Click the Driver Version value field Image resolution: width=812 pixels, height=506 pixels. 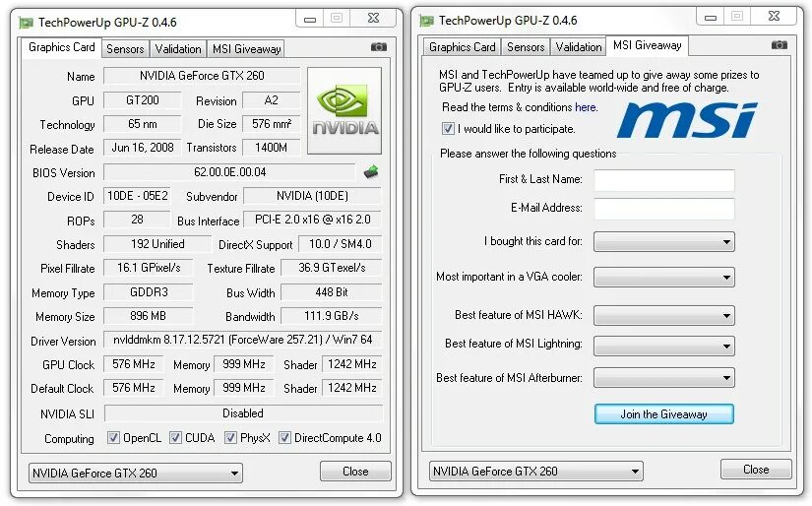(243, 340)
